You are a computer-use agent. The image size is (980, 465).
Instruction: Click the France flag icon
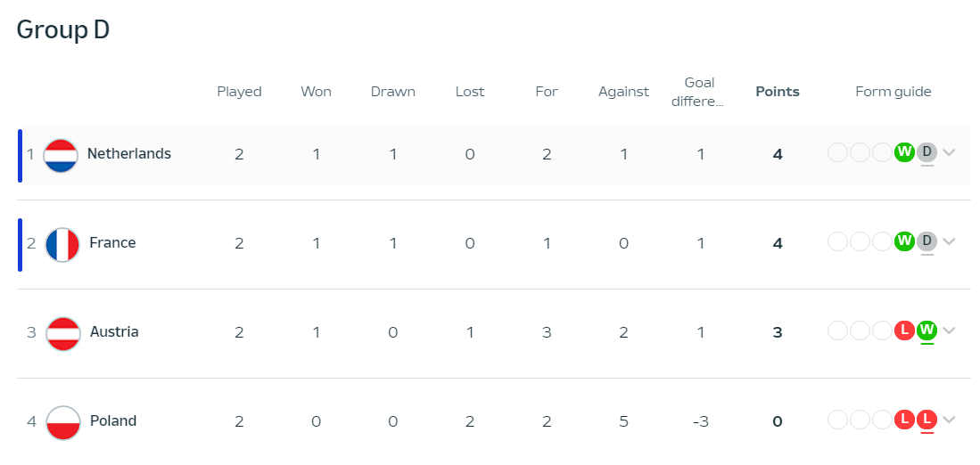click(x=62, y=244)
